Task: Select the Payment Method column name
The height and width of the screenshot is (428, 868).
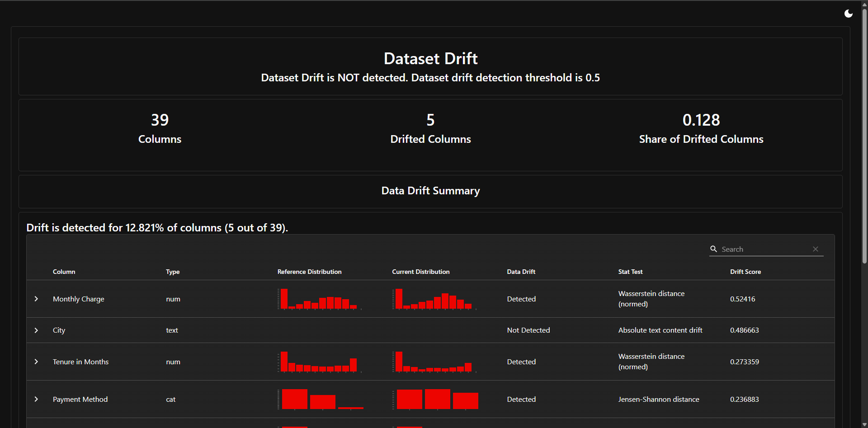Action: point(80,399)
